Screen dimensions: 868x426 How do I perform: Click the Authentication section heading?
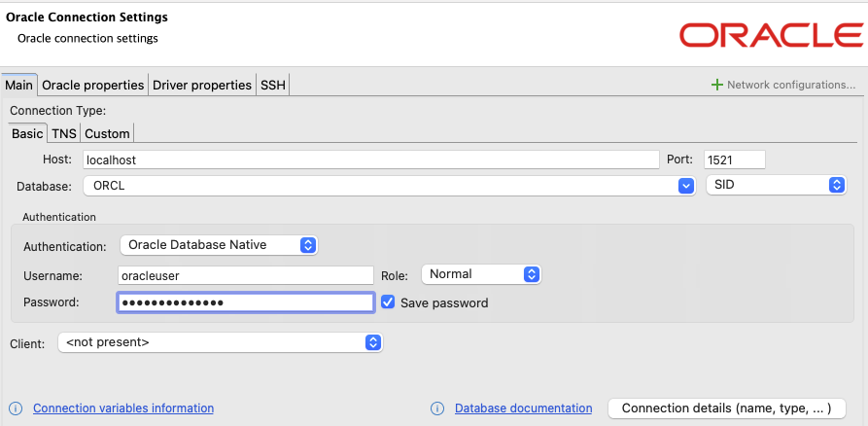pos(59,217)
